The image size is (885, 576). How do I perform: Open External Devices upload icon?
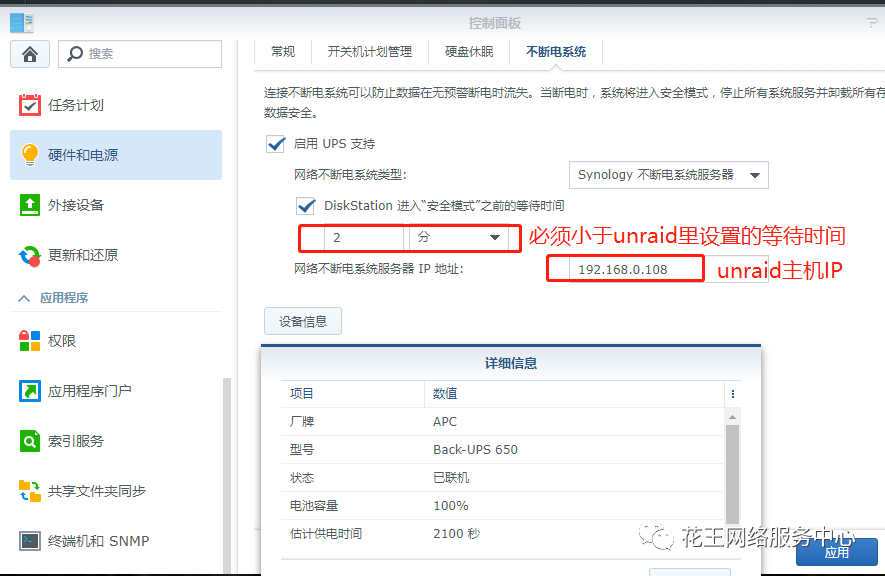[29, 205]
